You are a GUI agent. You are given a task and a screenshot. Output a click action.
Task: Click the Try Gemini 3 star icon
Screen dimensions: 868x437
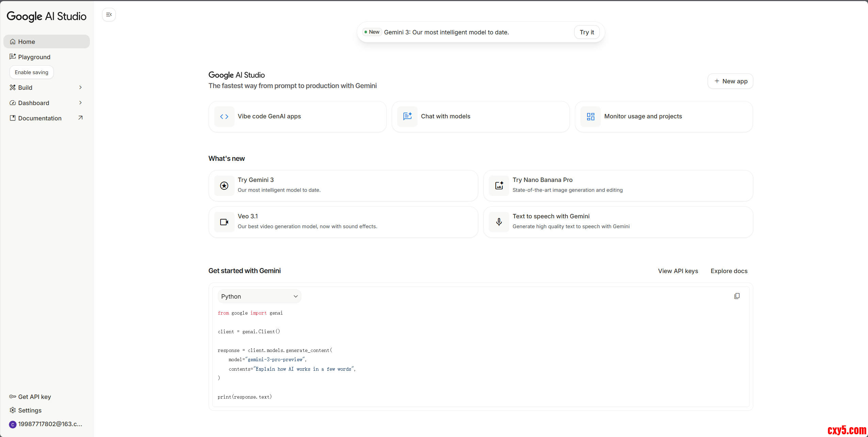tap(224, 186)
